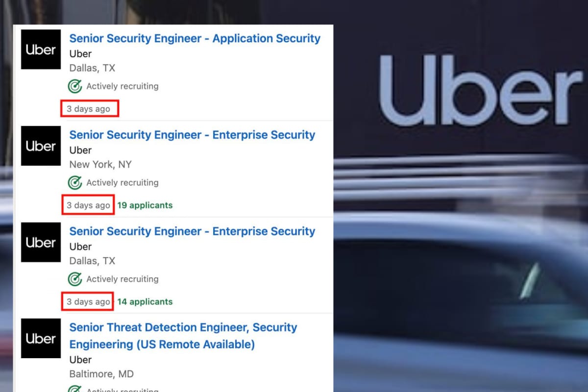Image resolution: width=588 pixels, height=392 pixels.
Task: Click "3 days ago" on Application Security listing
Action: [x=89, y=109]
